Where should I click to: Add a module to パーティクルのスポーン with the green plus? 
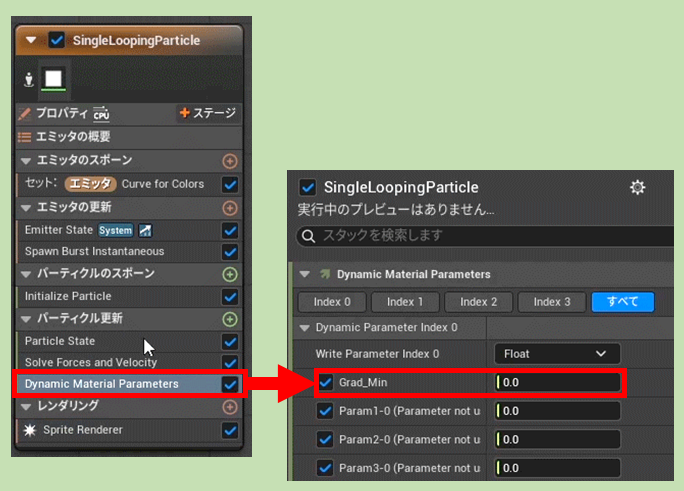tap(230, 274)
